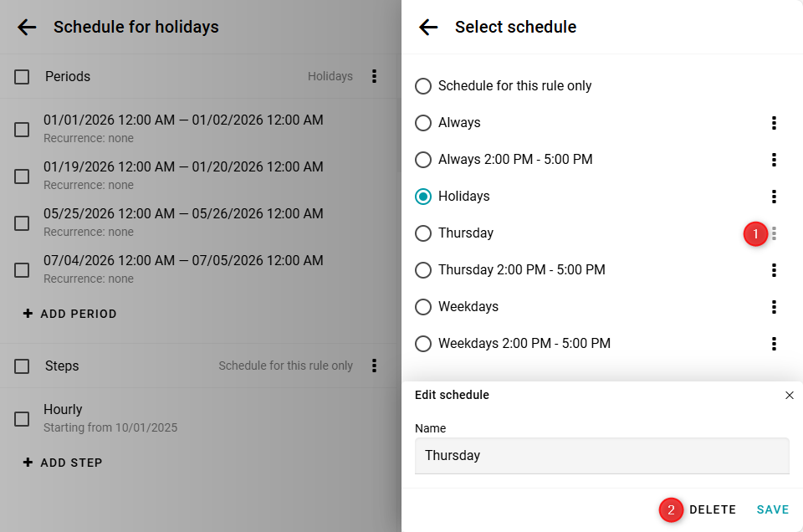The image size is (803, 532).
Task: Open more options for Always schedule
Action: [774, 123]
